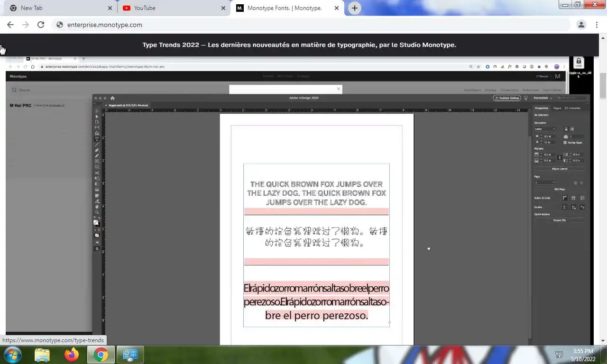Switch to the Pages panel tab
The image size is (607, 364).
(x=557, y=108)
